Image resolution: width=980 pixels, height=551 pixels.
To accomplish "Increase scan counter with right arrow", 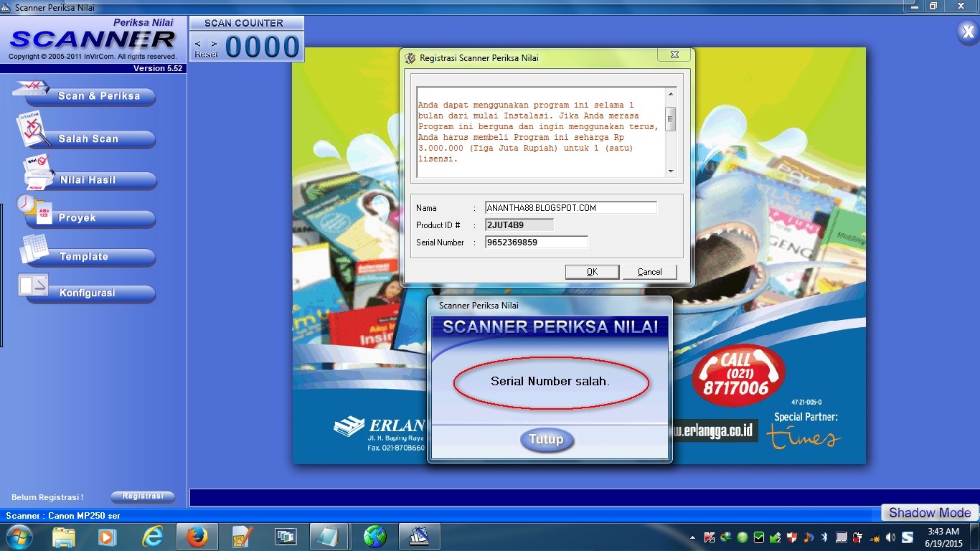I will pos(214,44).
